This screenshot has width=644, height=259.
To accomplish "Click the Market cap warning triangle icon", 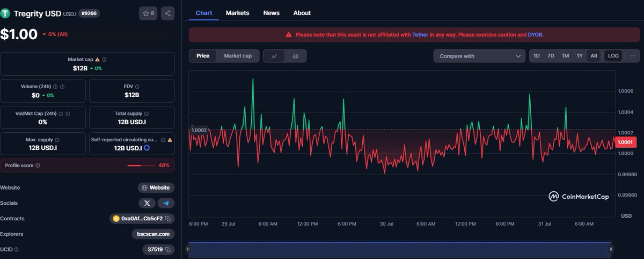I will [x=98, y=60].
